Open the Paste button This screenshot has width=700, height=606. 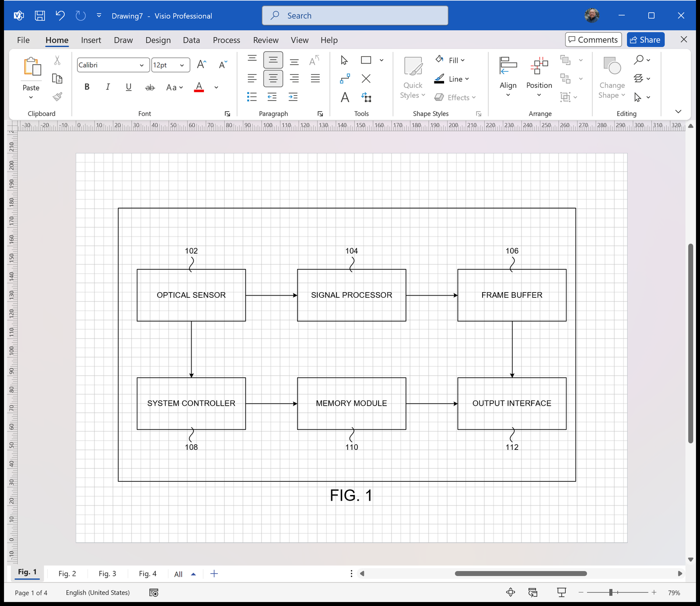[x=31, y=78]
